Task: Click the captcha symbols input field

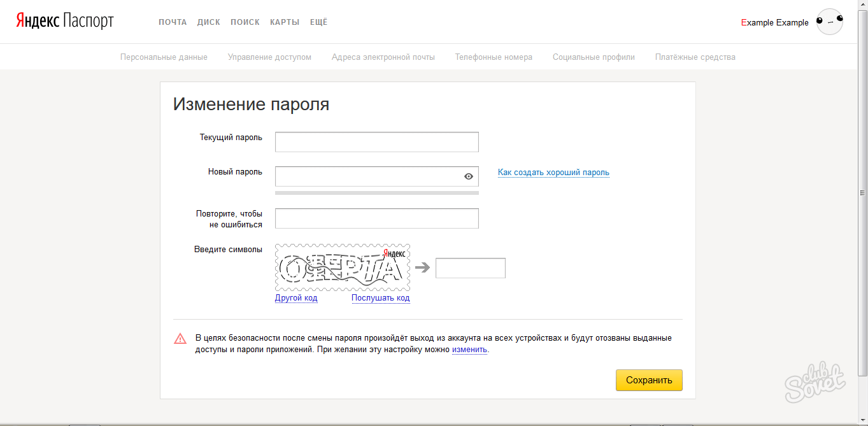Action: (x=470, y=268)
